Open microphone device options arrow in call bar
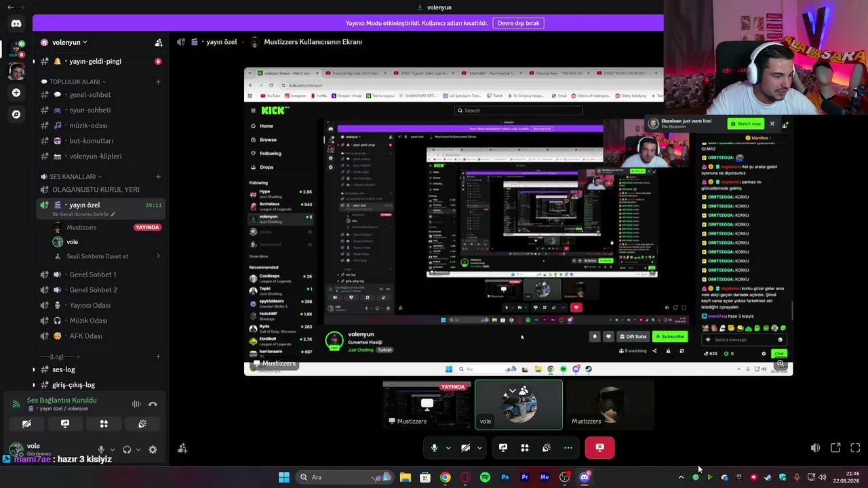The image size is (868, 488). coord(448,447)
